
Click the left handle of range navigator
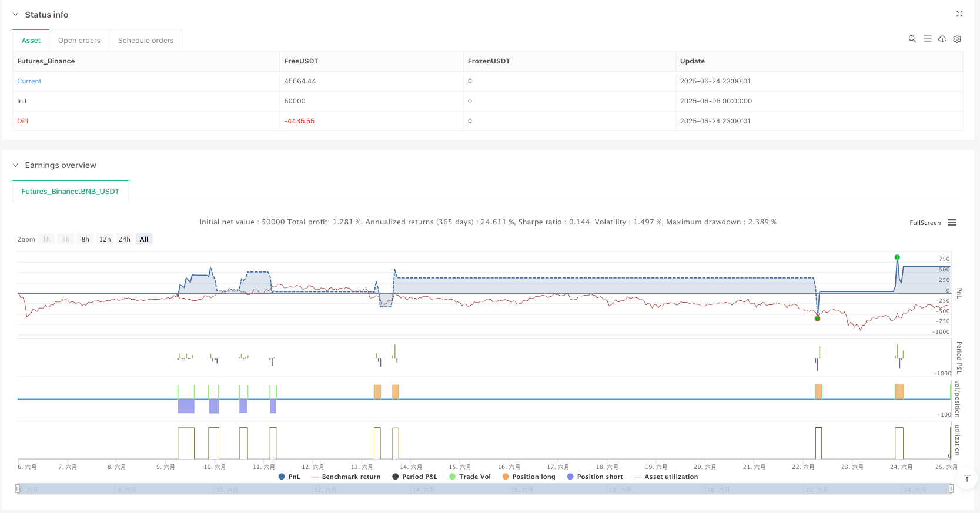pyautogui.click(x=18, y=489)
